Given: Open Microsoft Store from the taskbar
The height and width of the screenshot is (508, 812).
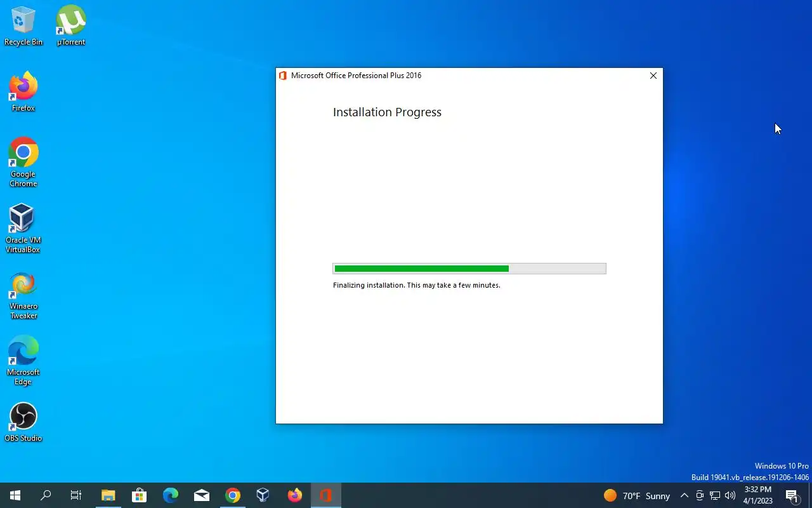Looking at the screenshot, I should click(x=139, y=495).
